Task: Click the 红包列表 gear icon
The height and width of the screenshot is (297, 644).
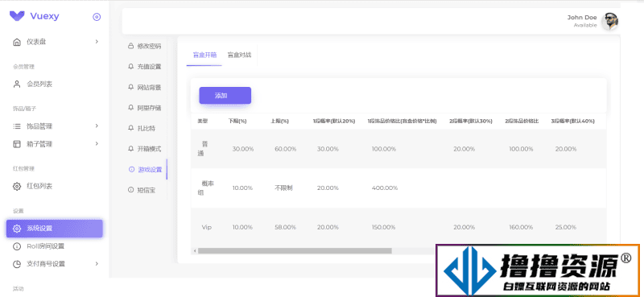Action: point(17,186)
